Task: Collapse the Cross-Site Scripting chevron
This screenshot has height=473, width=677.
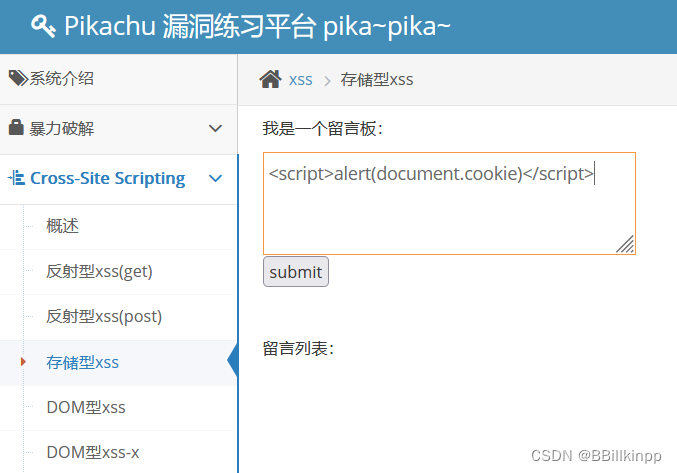Action: [x=215, y=178]
